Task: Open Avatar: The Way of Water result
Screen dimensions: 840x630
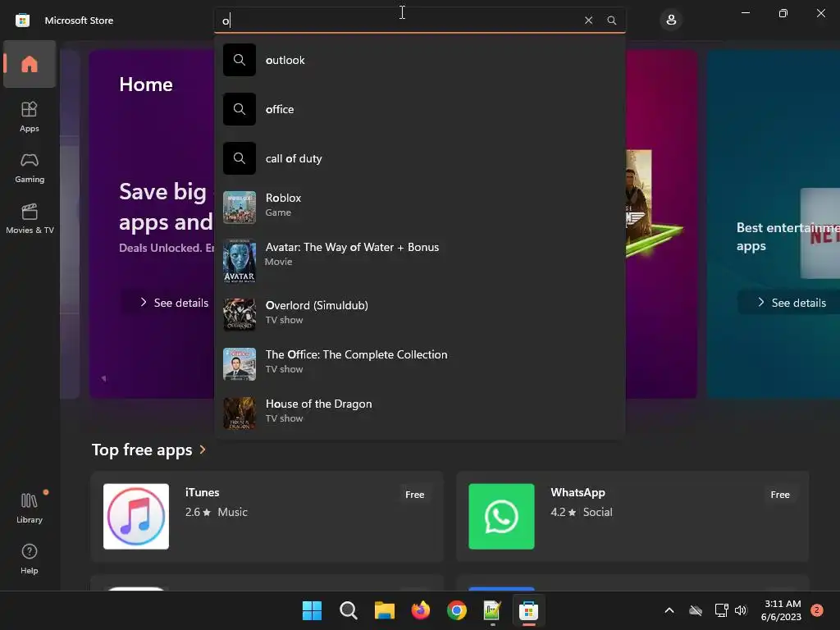Action: [419, 261]
